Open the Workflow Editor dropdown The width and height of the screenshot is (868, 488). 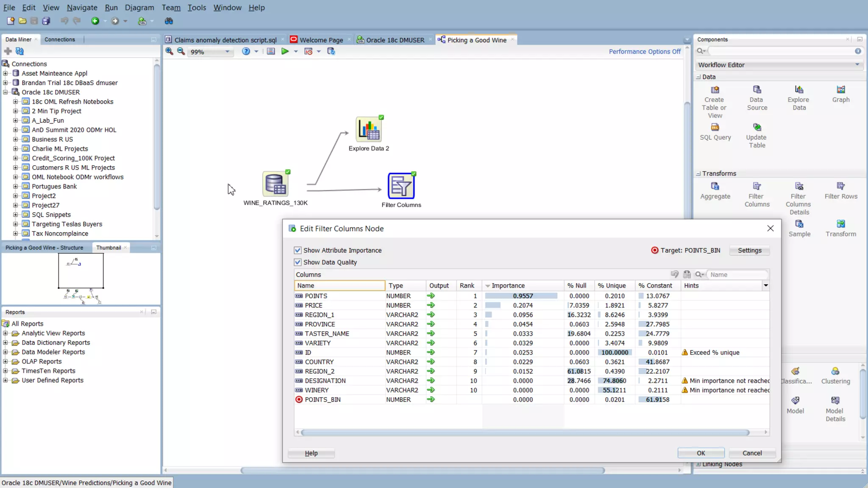point(857,65)
